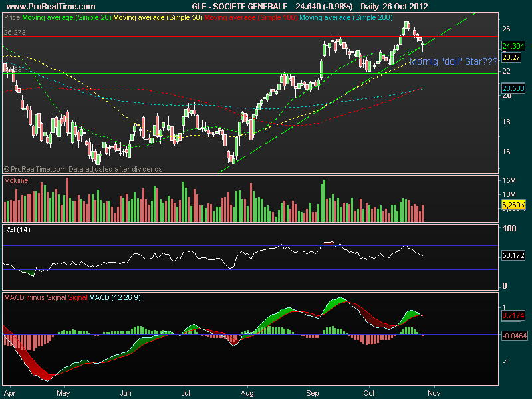Click the MACD (12 26 9) legend label
This screenshot has width=532, height=399.
pyautogui.click(x=115, y=297)
